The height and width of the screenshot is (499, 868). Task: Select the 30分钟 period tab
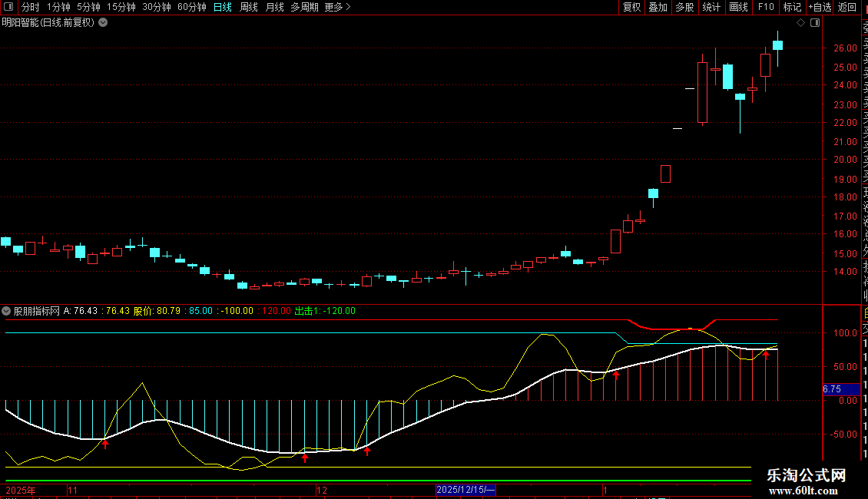157,7
